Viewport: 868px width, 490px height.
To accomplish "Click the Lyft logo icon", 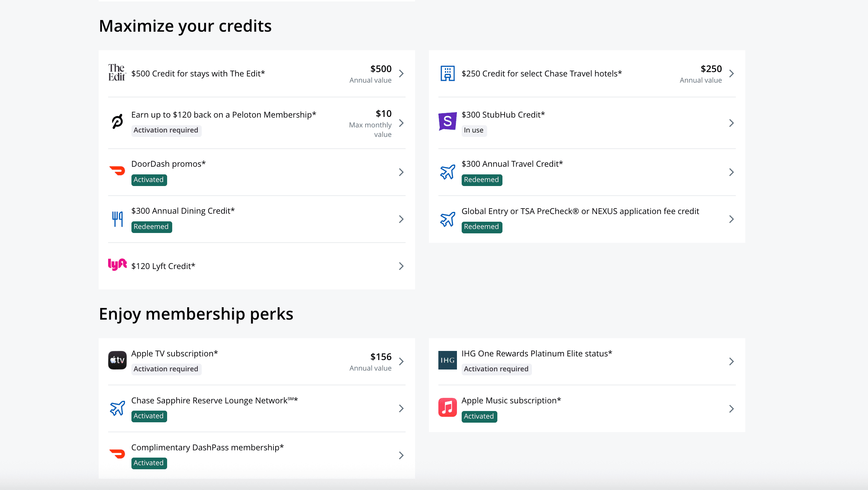I will click(117, 264).
